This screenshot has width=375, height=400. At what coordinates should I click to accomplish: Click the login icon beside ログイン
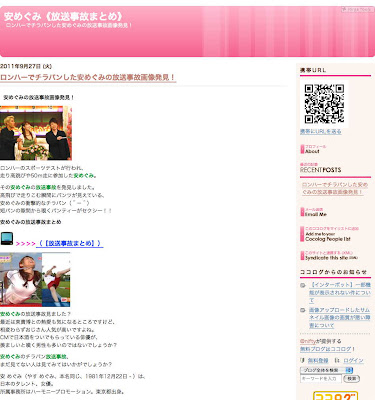[337, 360]
